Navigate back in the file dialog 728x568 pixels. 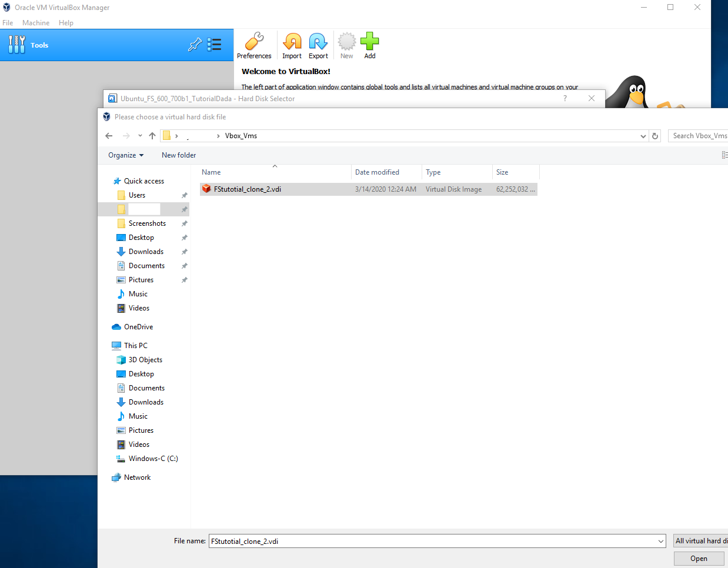pyautogui.click(x=109, y=136)
